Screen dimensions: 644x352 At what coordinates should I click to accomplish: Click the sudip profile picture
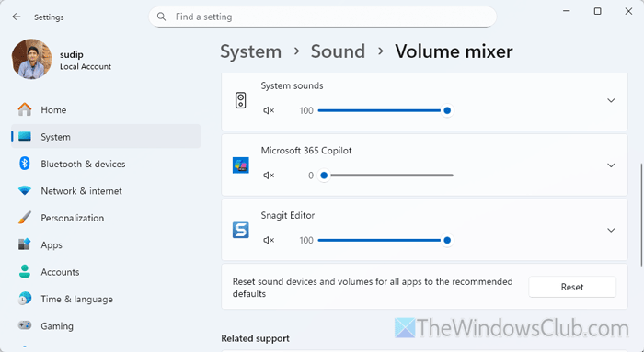[x=32, y=59]
